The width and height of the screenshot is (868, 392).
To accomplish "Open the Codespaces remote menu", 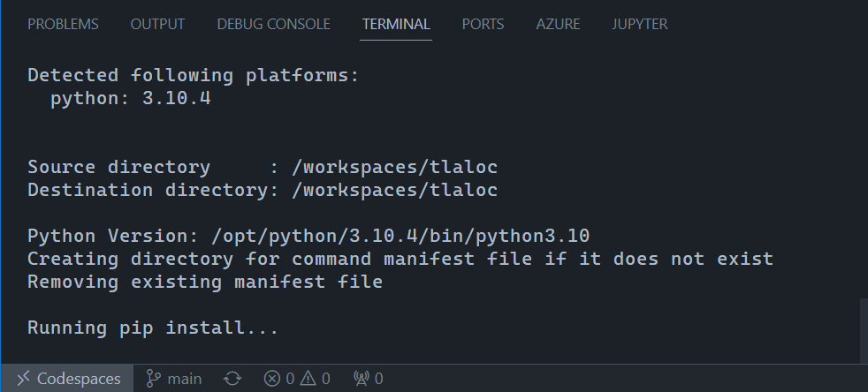I will [67, 379].
